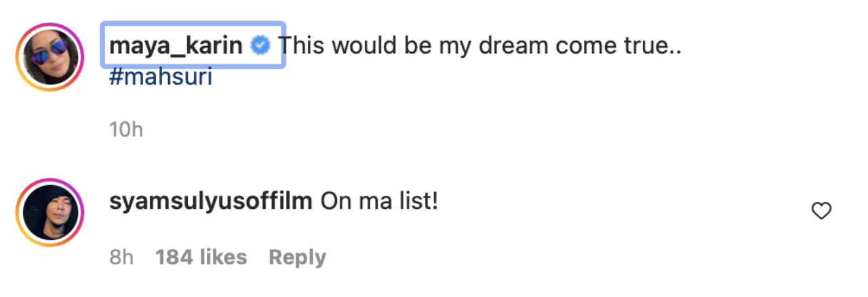
Task: Reply to syamsulyusoffilm's comment
Action: tap(297, 257)
